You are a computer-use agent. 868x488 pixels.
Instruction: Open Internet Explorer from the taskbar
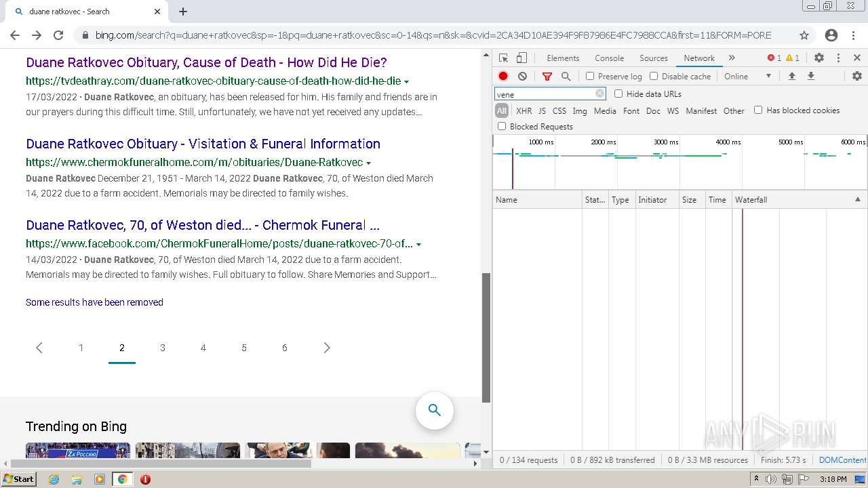pos(54,479)
